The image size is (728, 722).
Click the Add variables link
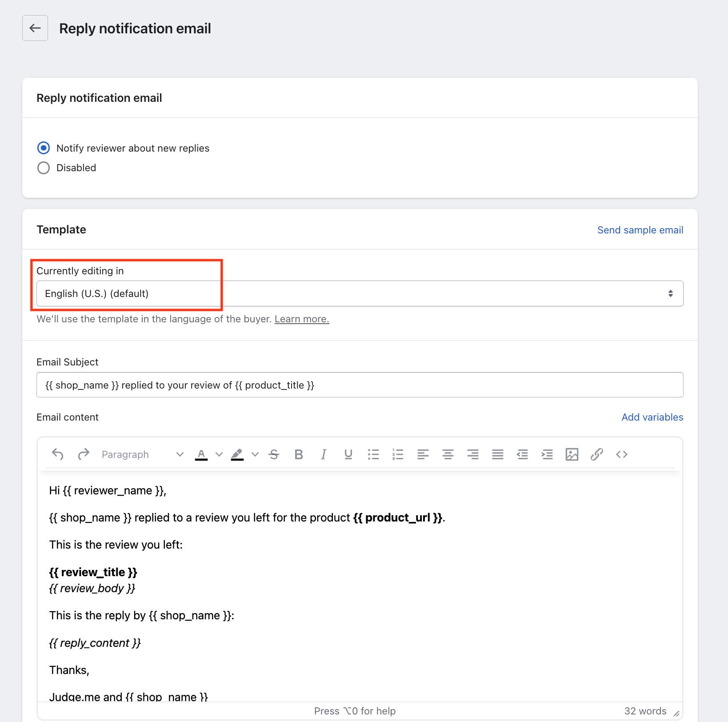652,417
